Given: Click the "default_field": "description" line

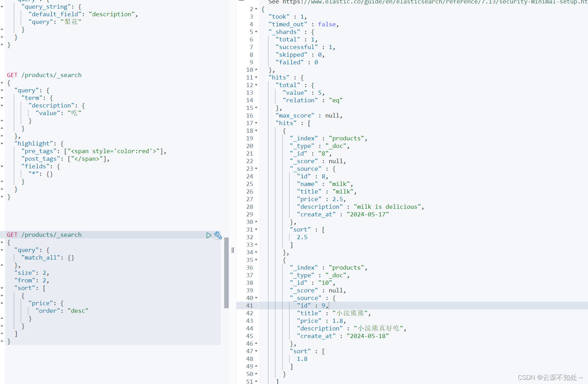Looking at the screenshot, I should point(83,15).
